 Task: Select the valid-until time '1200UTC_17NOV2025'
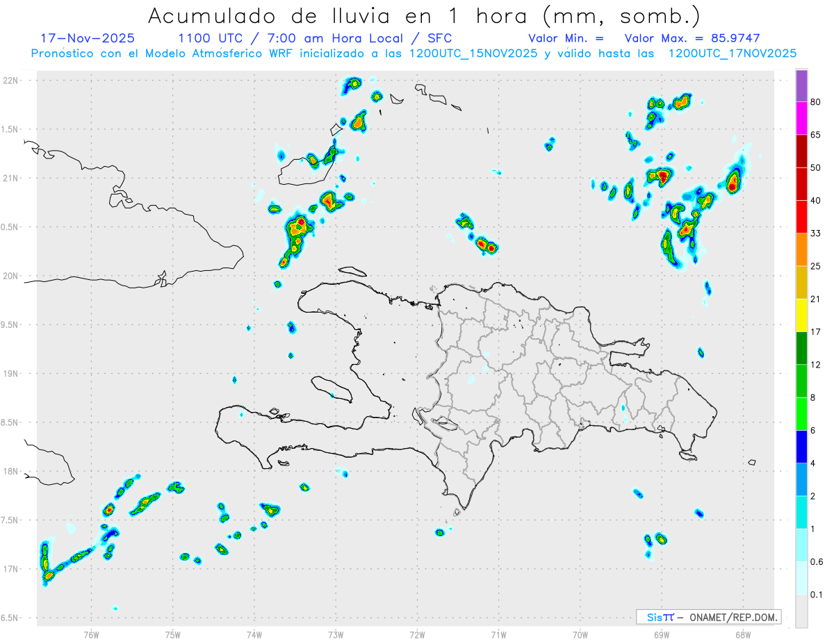pos(732,53)
